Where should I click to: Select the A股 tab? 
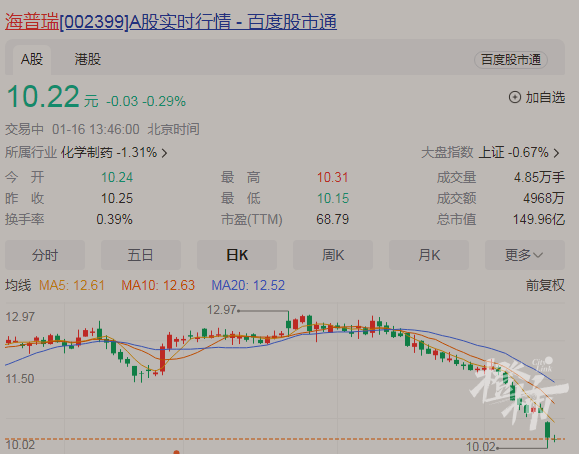[32, 59]
